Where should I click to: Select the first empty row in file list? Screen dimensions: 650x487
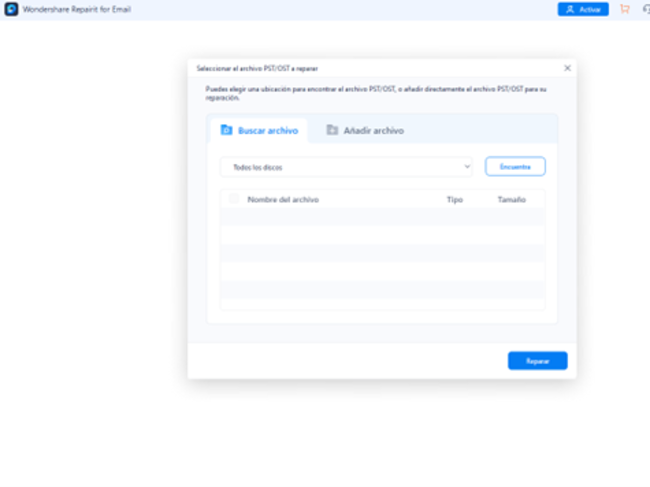[382, 217]
